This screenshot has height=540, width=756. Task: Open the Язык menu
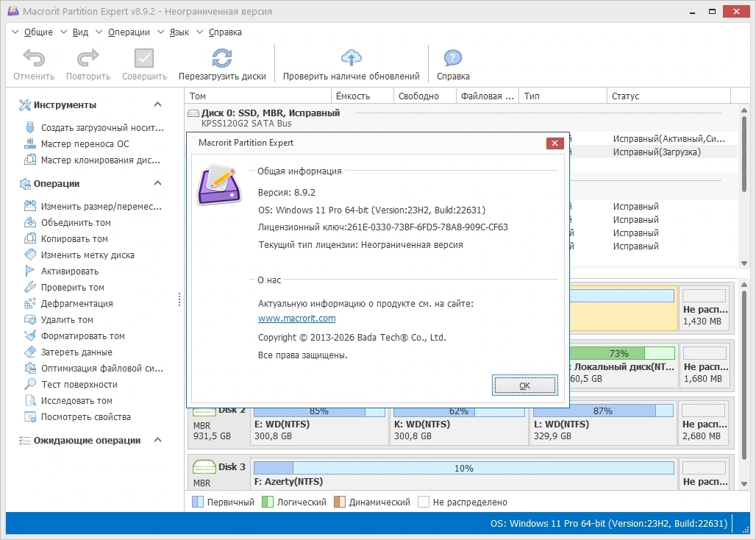pos(179,32)
